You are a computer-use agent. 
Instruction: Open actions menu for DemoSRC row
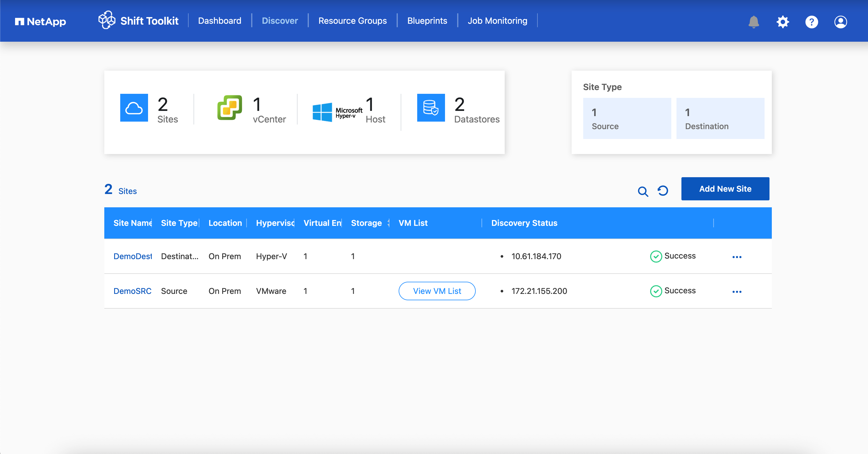click(x=736, y=292)
